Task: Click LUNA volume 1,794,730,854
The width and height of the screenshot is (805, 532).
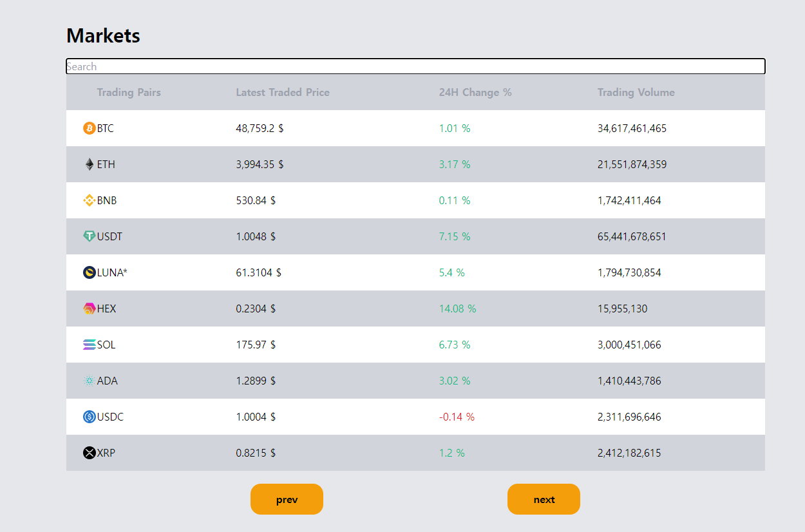Action: (629, 272)
